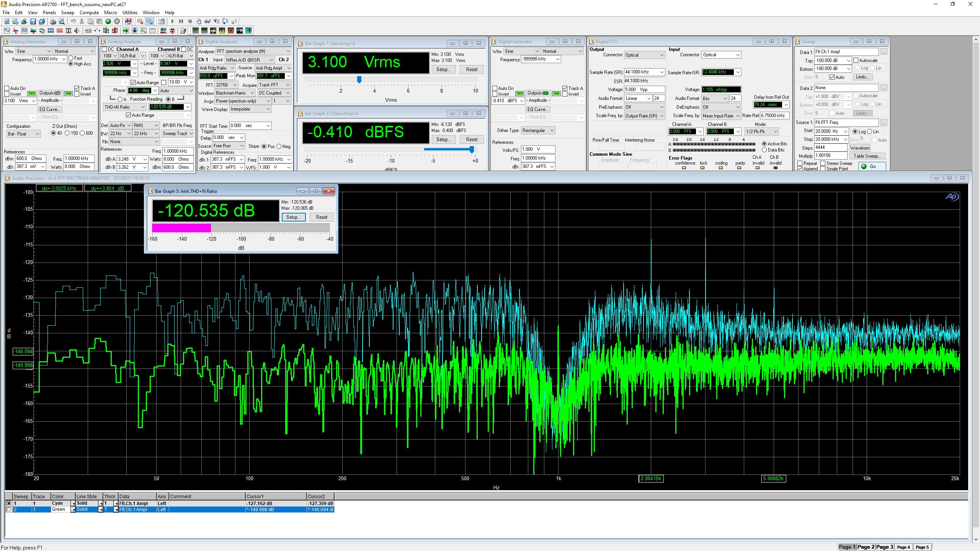Image resolution: width=980 pixels, height=551 pixels.
Task: Switch to Page 5 tab
Action: [x=922, y=547]
